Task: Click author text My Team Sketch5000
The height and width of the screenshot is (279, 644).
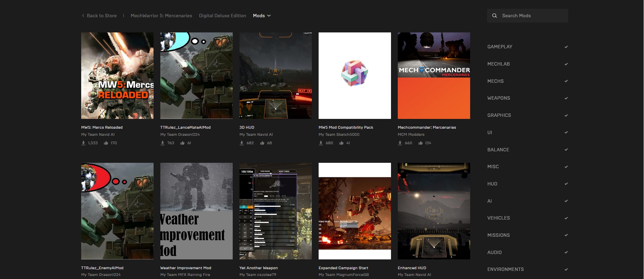Action: pyautogui.click(x=339, y=134)
